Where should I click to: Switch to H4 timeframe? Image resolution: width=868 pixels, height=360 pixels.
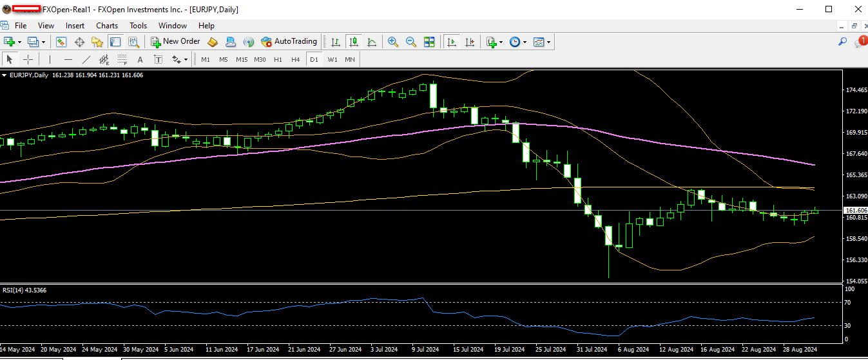[296, 59]
